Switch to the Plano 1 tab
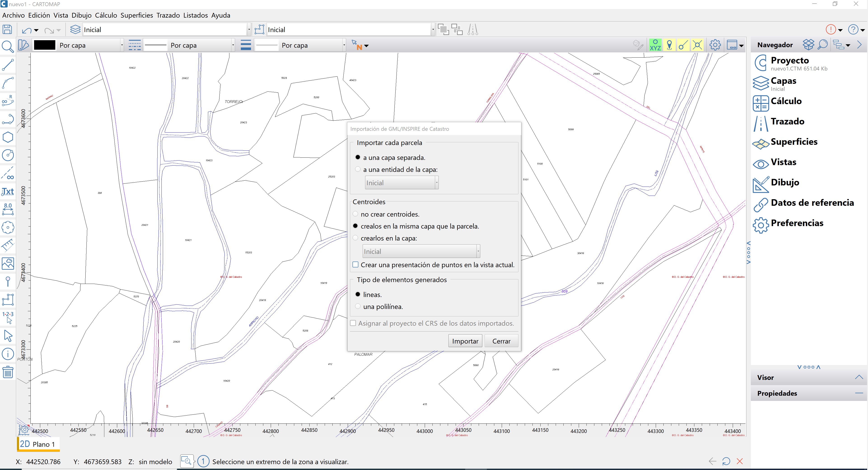The image size is (868, 470). [x=38, y=444]
